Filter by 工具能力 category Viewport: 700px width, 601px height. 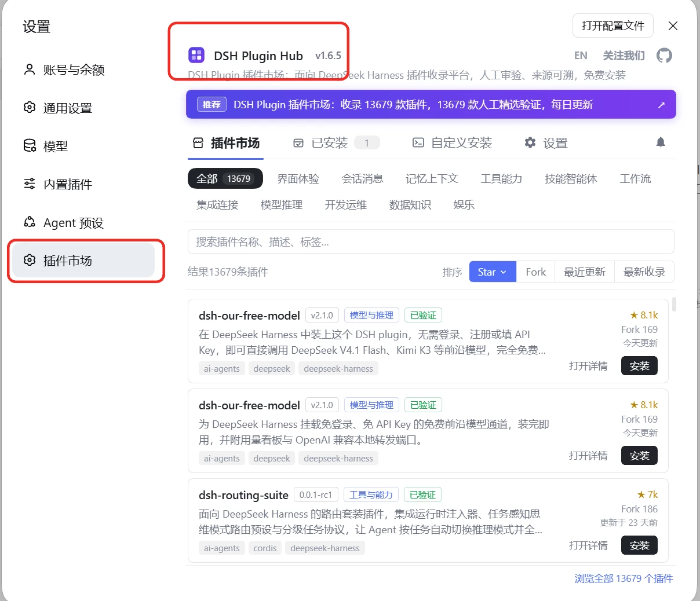501,179
